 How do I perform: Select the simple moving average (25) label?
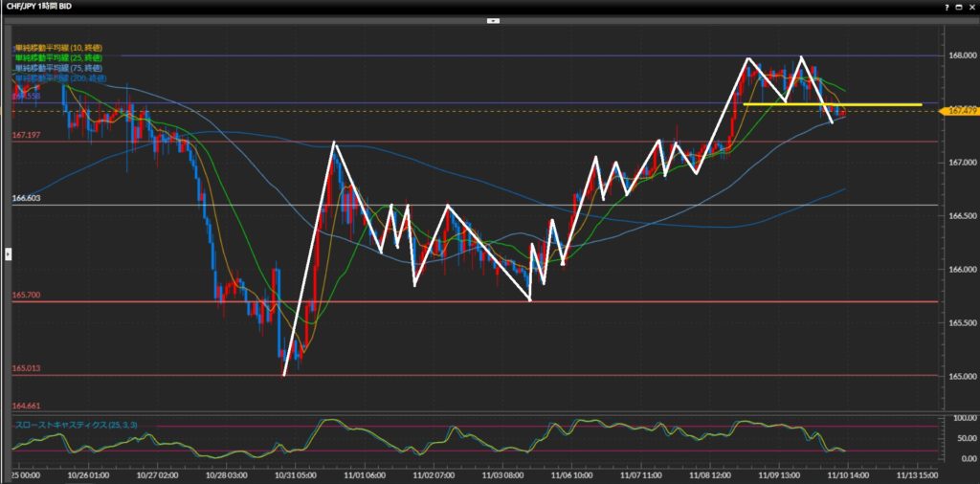click(59, 57)
